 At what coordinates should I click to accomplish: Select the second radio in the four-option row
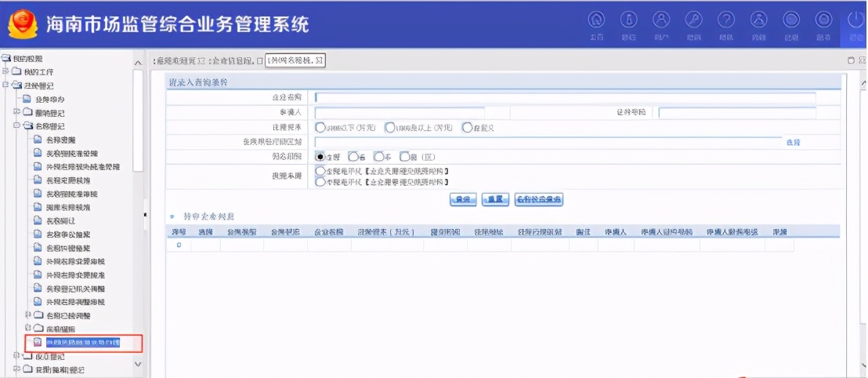(353, 156)
